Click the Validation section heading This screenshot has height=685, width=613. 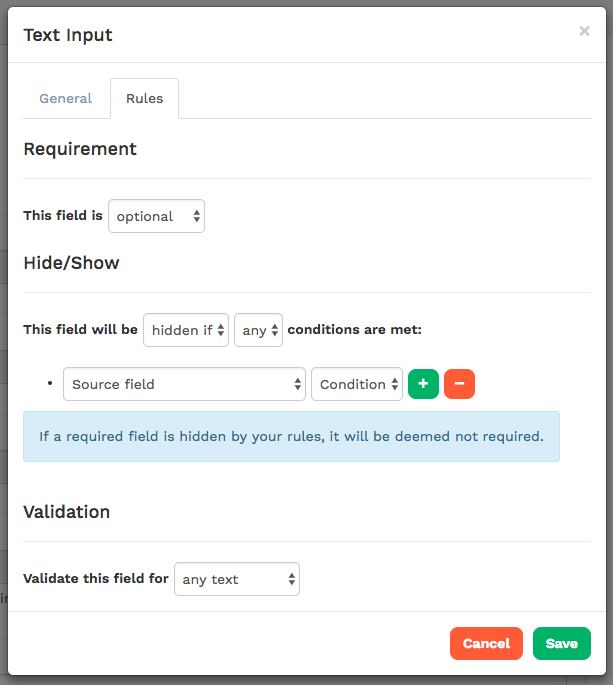(x=67, y=512)
